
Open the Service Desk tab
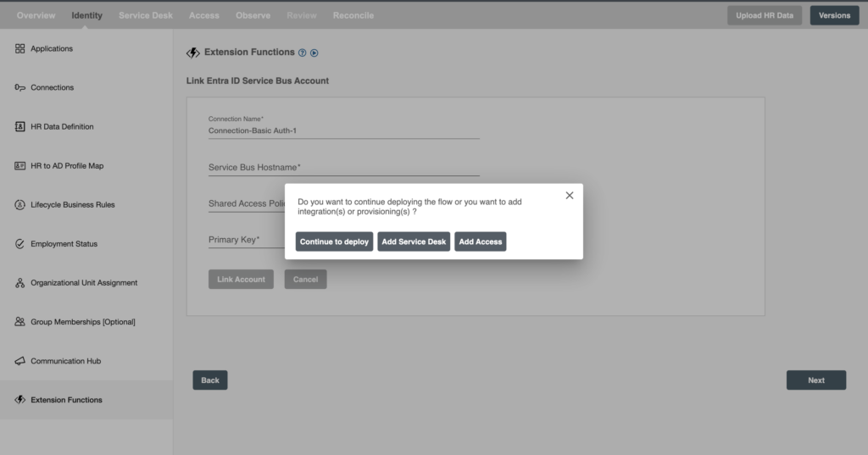click(x=146, y=15)
